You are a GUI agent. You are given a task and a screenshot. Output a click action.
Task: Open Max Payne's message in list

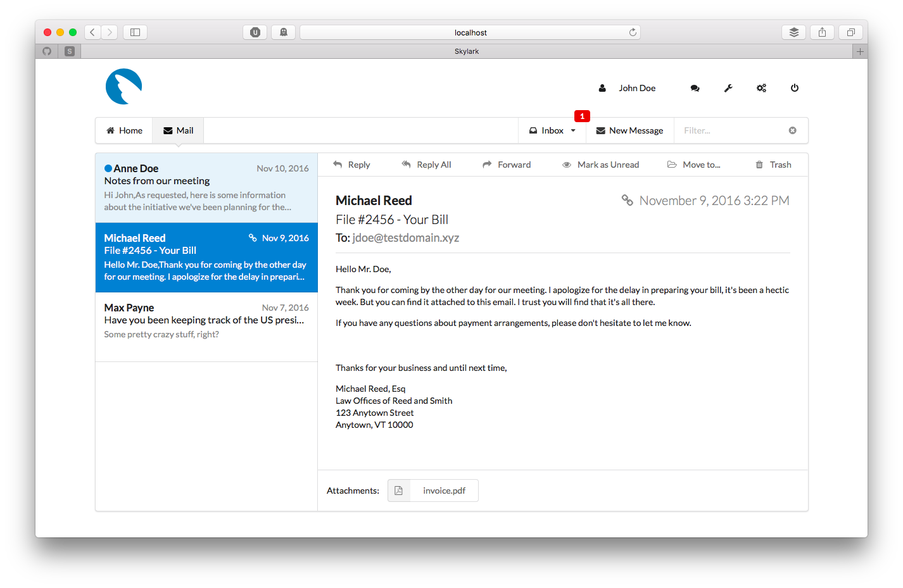click(206, 327)
